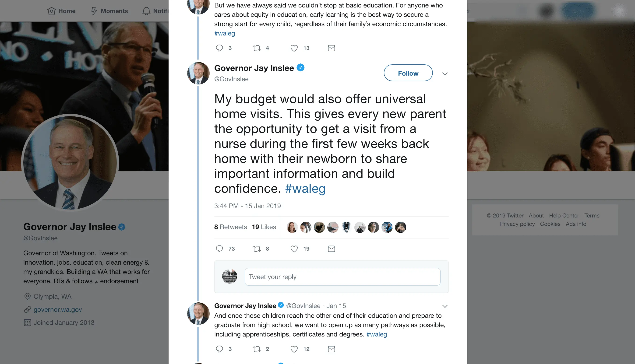The width and height of the screenshot is (635, 364).
Task: Retweet the early learning tweet
Action: pos(257,48)
